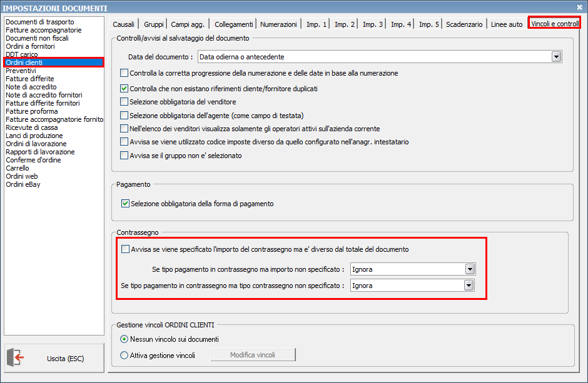Select 'Ordini eBay' document type

coord(23,184)
